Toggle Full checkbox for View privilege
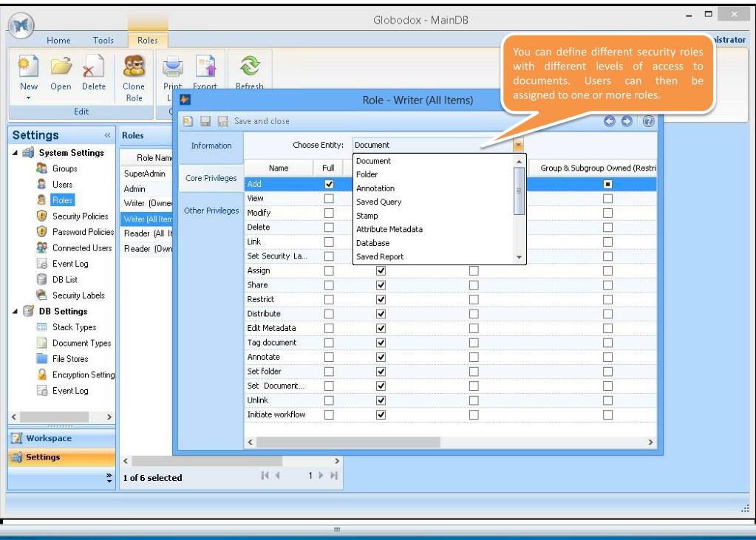This screenshot has width=756, height=540. pyautogui.click(x=329, y=199)
